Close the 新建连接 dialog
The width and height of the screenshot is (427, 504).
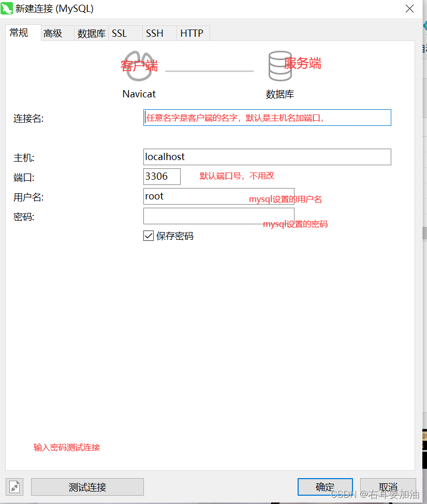click(x=409, y=9)
